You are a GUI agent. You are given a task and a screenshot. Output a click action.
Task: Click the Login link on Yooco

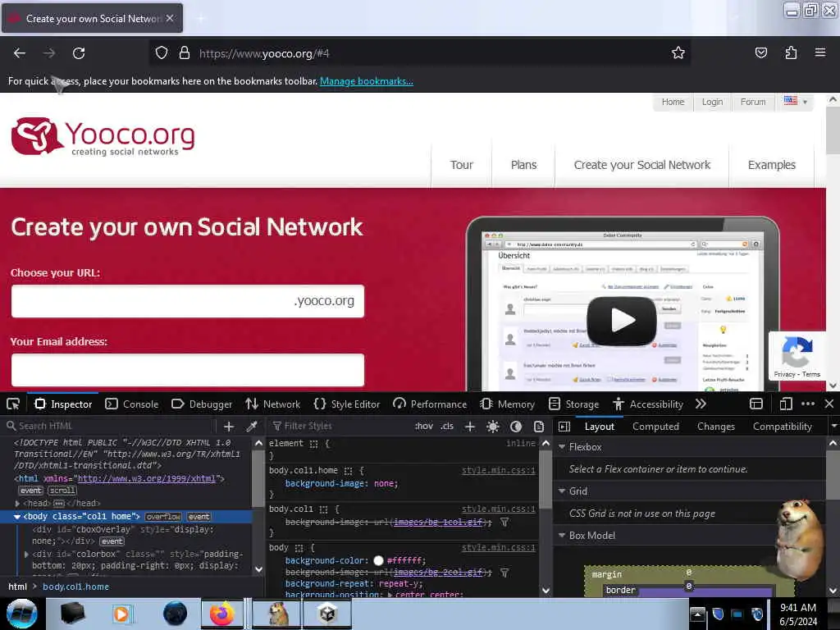(712, 102)
